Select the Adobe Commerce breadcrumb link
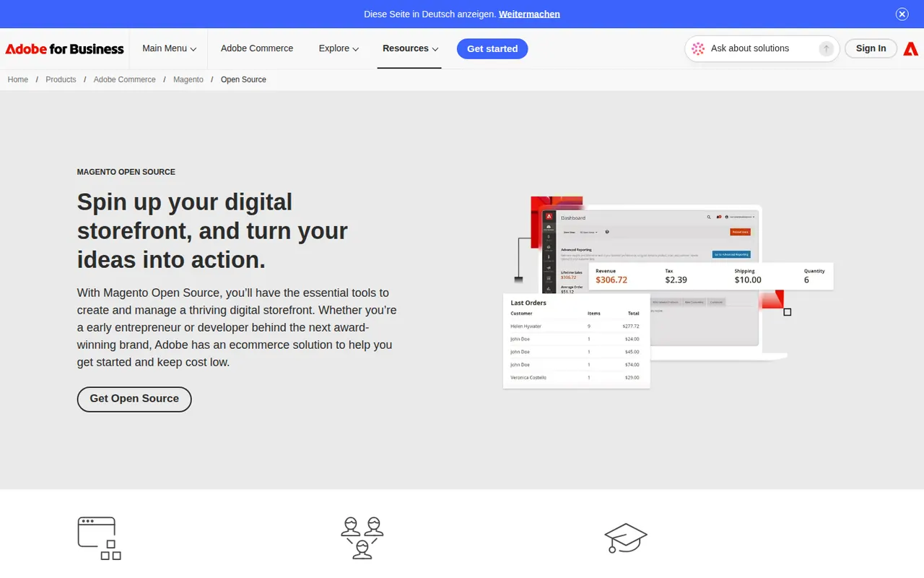924x578 pixels. [x=124, y=79]
